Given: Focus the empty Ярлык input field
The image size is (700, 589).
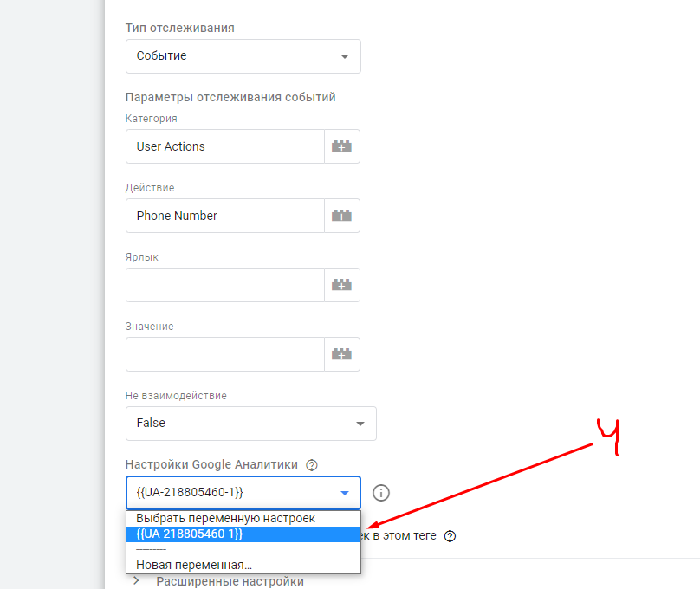Looking at the screenshot, I should pyautogui.click(x=224, y=285).
